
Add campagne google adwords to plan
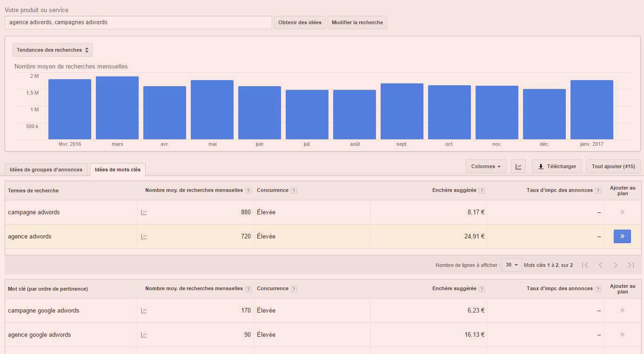click(x=622, y=310)
